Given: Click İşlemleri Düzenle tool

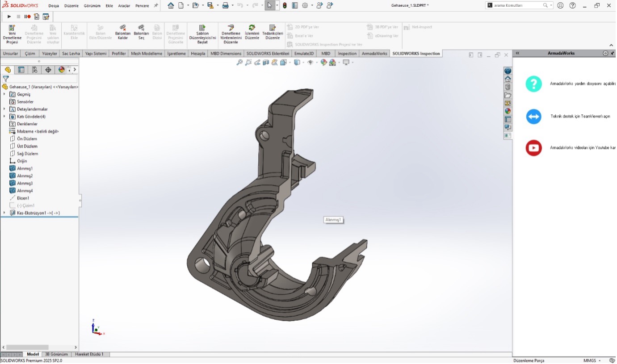Looking at the screenshot, I should [252, 32].
